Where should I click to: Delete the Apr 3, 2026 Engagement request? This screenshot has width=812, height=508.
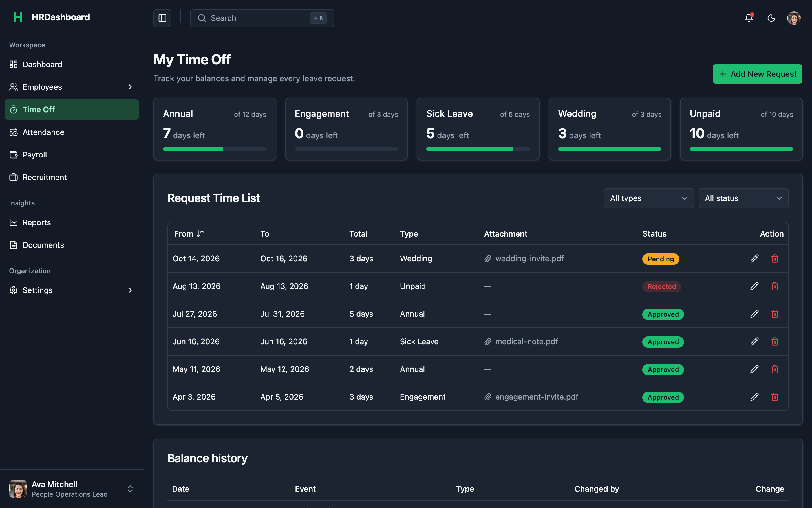[x=775, y=397]
